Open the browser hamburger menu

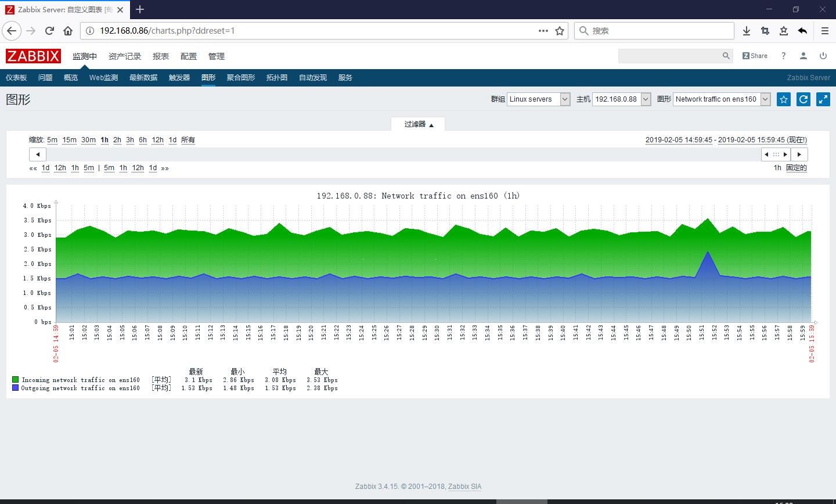[824, 31]
